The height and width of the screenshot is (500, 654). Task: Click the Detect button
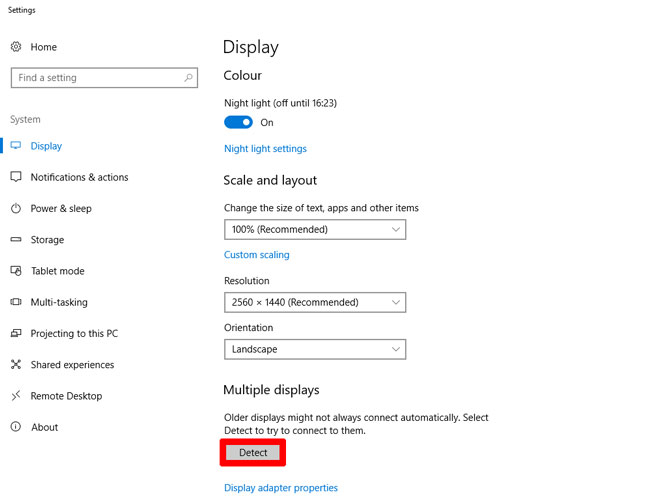point(253,452)
